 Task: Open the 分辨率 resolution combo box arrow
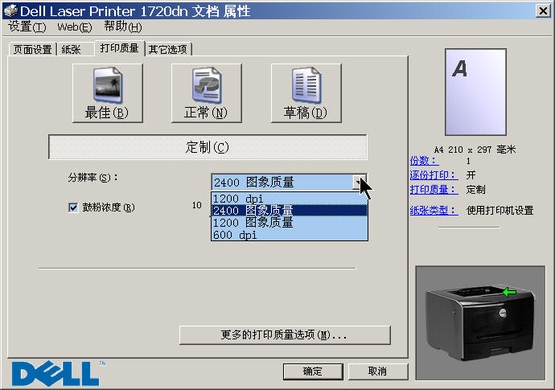(x=359, y=183)
